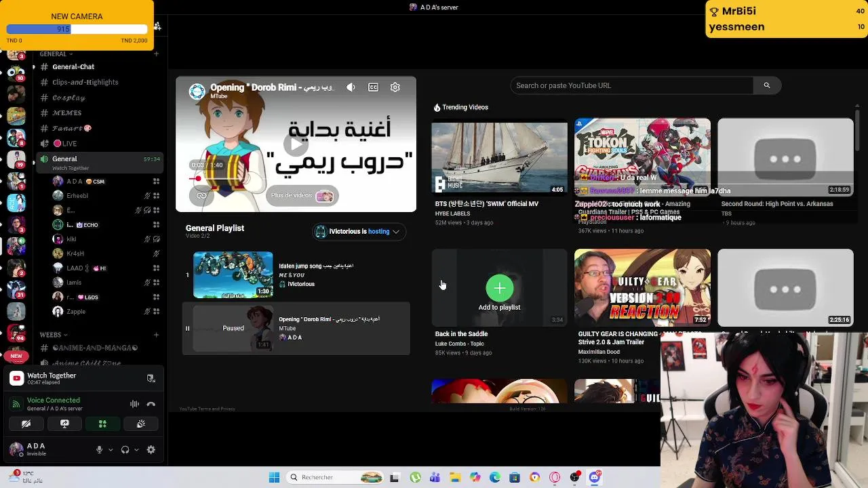Open Microsoft Edge from taskbar
This screenshot has height=488, width=868.
[495, 477]
